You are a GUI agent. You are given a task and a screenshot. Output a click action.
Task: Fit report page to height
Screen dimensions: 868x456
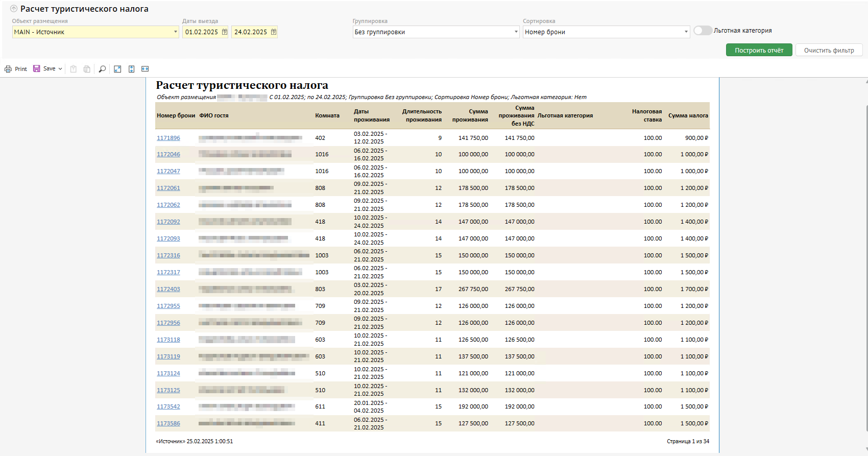131,69
